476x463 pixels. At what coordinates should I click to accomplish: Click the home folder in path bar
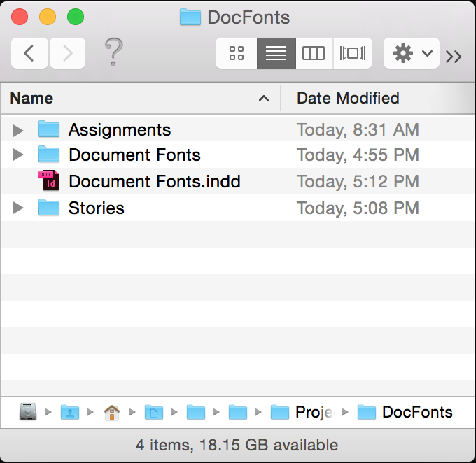click(111, 413)
